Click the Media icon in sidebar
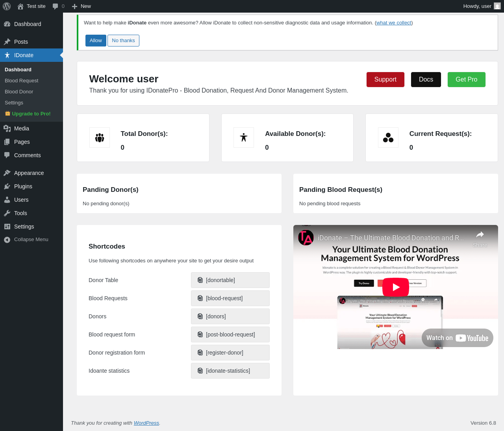The height and width of the screenshot is (431, 504). 7,128
